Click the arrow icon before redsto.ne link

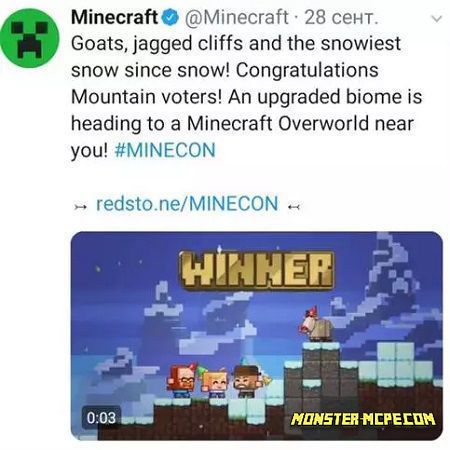[x=81, y=207]
